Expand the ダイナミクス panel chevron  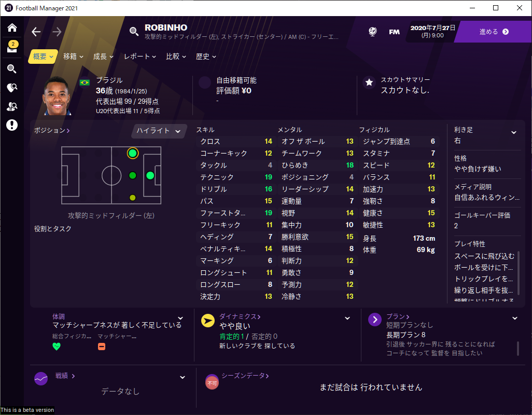tap(347, 319)
